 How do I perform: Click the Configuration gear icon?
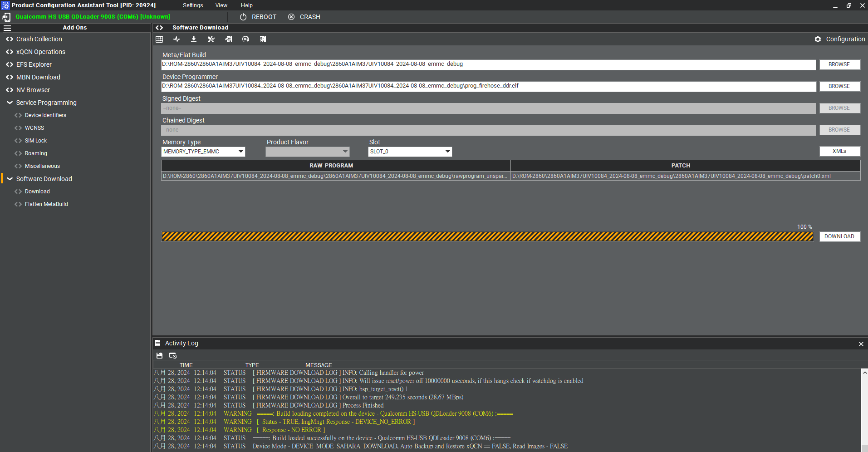tap(818, 39)
